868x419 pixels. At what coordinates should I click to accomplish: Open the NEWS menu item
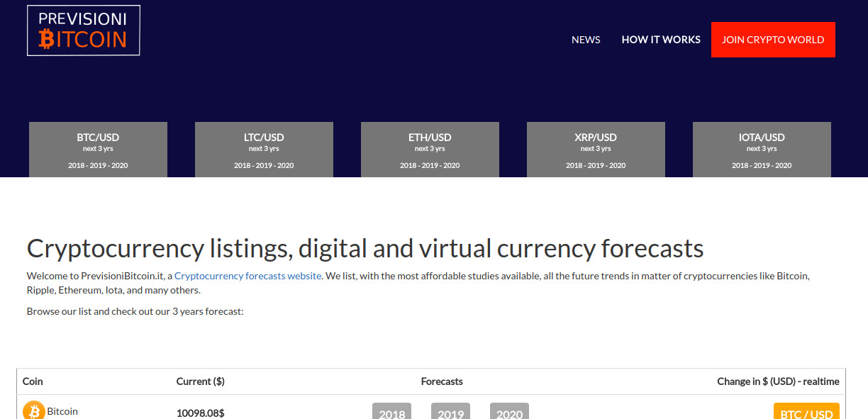point(586,40)
